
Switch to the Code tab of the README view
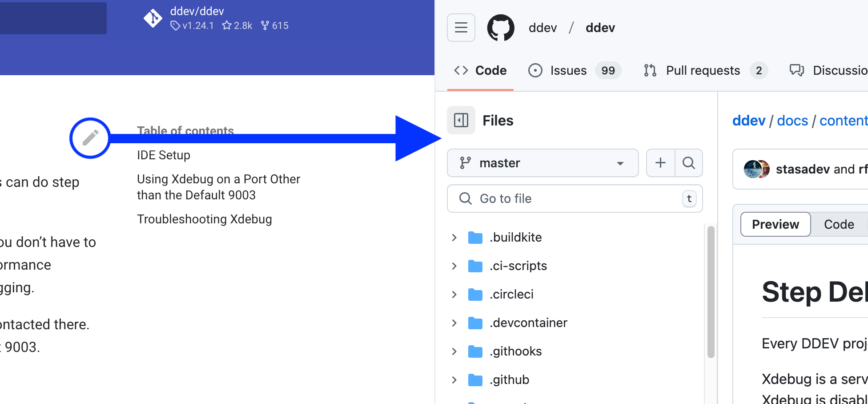pos(838,224)
